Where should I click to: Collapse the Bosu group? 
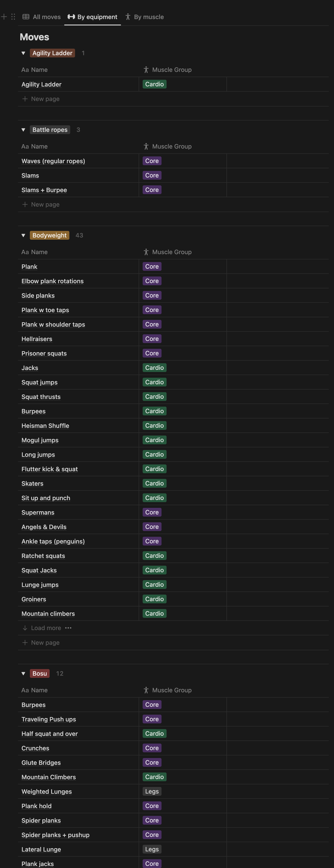[x=23, y=673]
